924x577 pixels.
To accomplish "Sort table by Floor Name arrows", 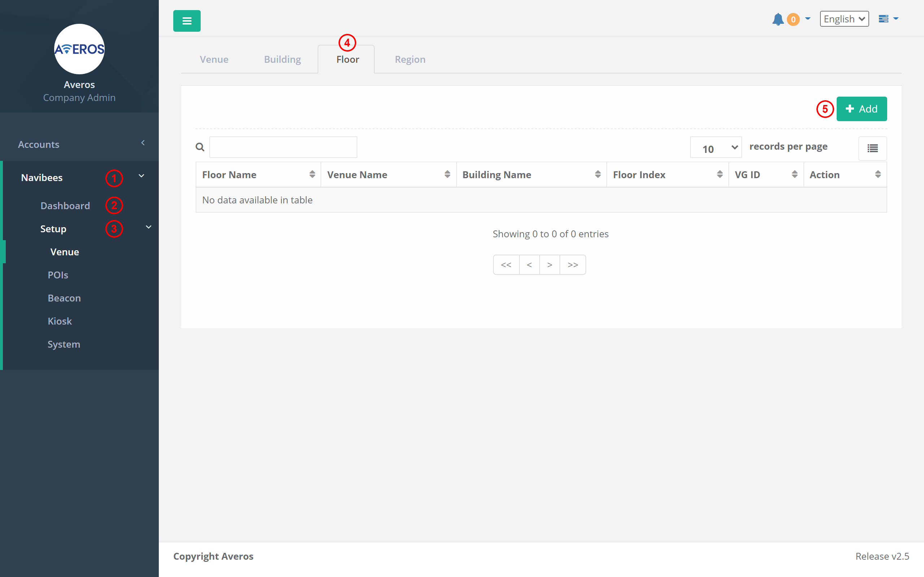I will (312, 175).
